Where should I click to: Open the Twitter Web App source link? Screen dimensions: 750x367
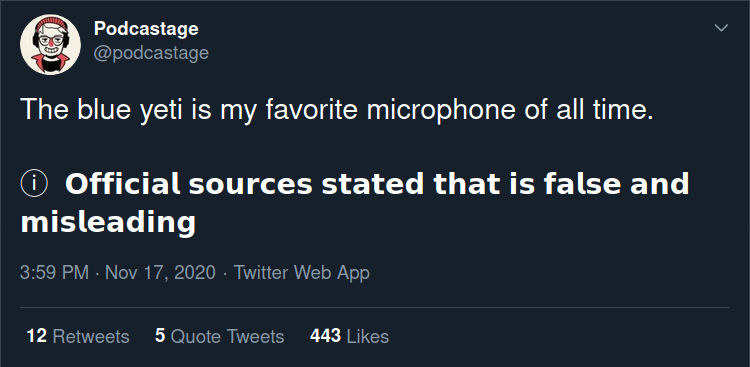[302, 273]
